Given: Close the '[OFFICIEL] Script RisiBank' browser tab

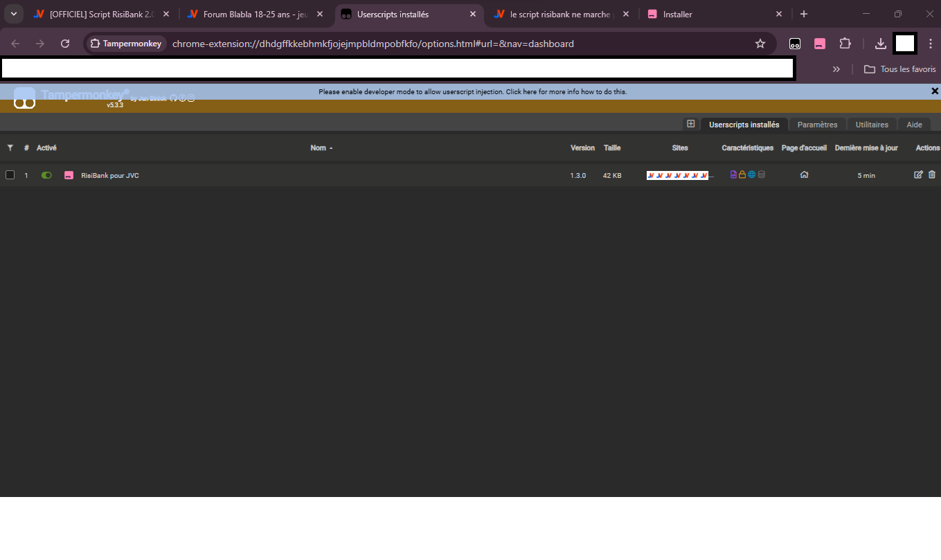Looking at the screenshot, I should coord(165,14).
